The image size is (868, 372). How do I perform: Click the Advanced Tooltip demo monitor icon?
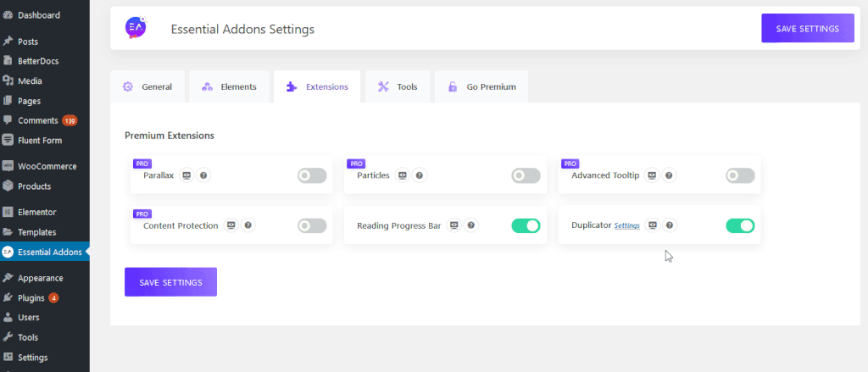[x=652, y=175]
